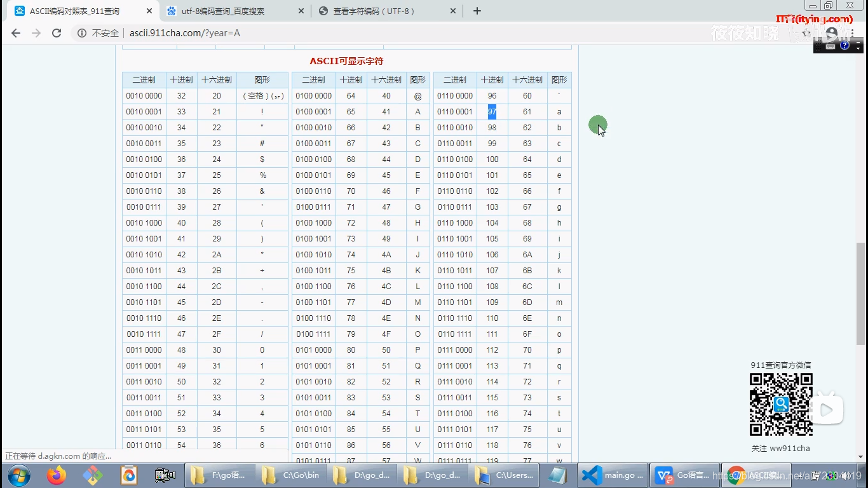Viewport: 868px width, 488px height.
Task: Click the IME toolbar soft keyboard icon
Action: [830, 46]
